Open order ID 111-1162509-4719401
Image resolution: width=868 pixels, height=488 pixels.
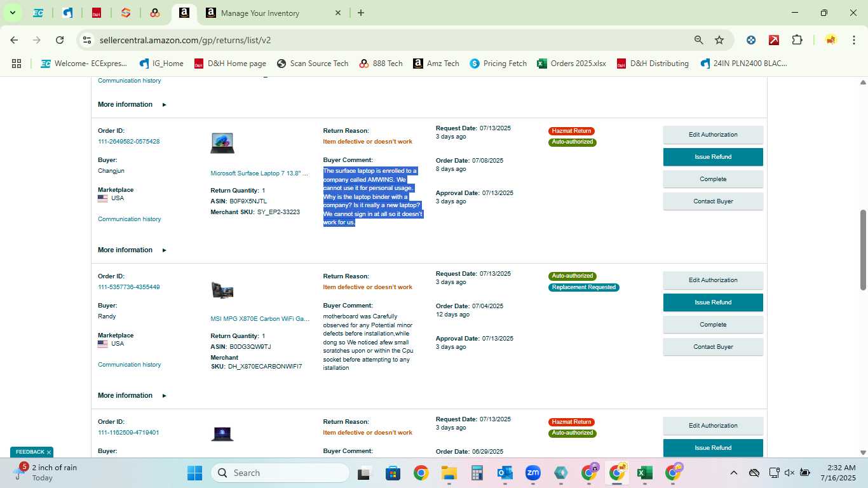click(x=128, y=433)
